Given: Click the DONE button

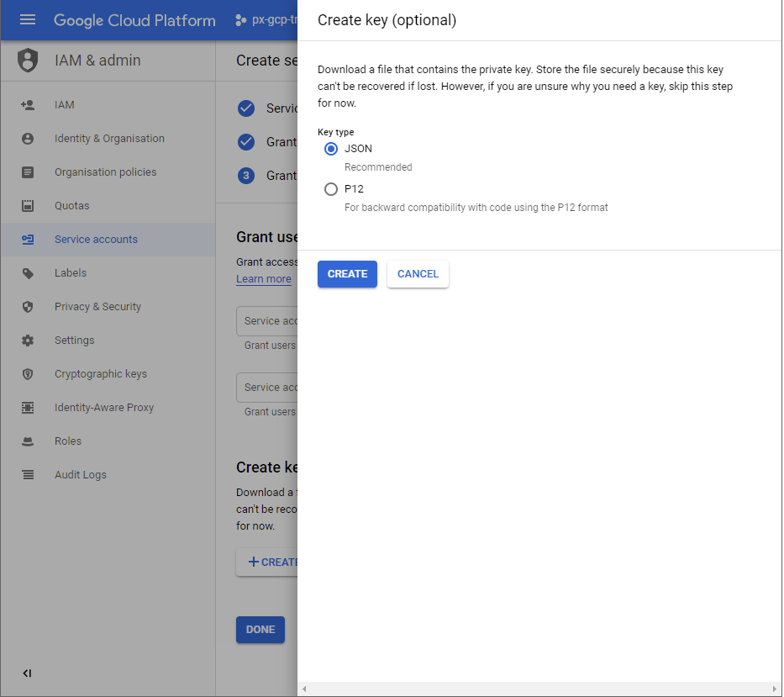Looking at the screenshot, I should (260, 630).
